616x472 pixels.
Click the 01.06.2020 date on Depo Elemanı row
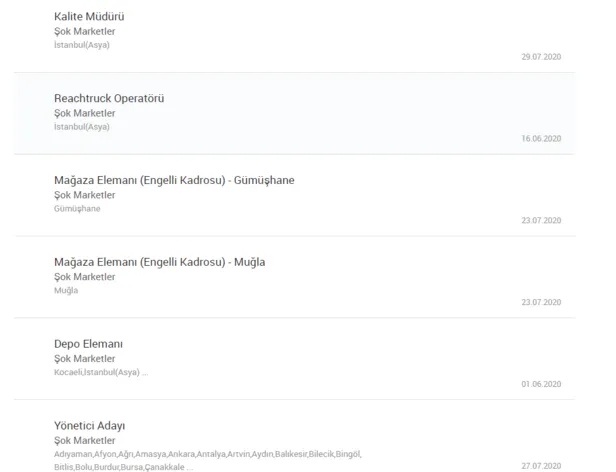click(541, 384)
